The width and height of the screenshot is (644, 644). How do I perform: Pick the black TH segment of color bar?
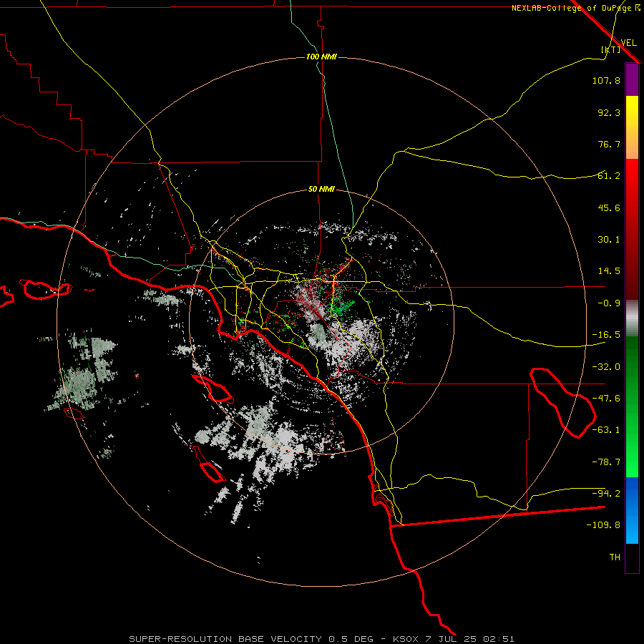(x=632, y=558)
